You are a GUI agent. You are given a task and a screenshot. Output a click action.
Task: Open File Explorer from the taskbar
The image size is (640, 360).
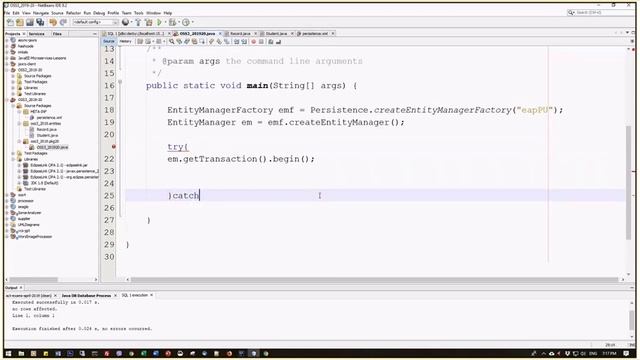pos(21,353)
